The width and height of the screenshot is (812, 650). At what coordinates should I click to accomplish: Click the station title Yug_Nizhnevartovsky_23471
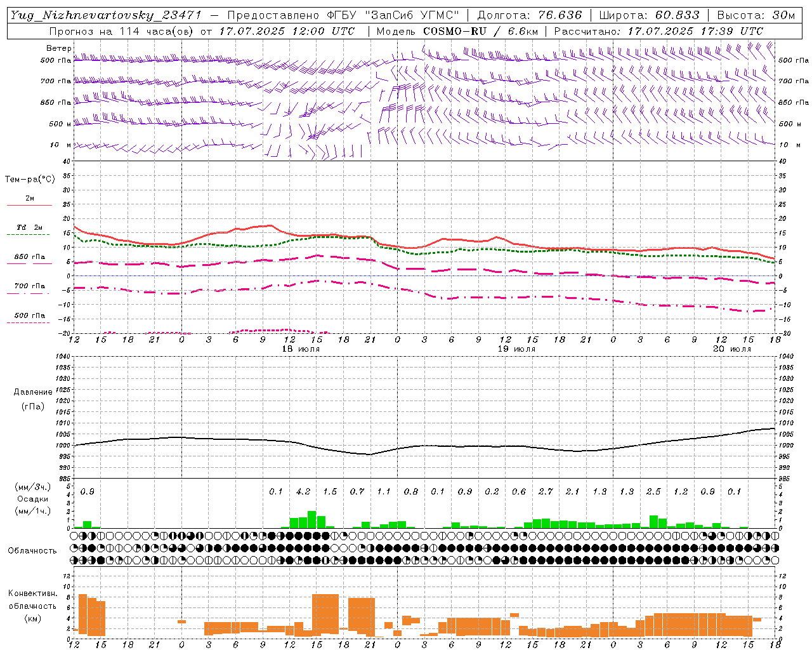pyautogui.click(x=106, y=15)
